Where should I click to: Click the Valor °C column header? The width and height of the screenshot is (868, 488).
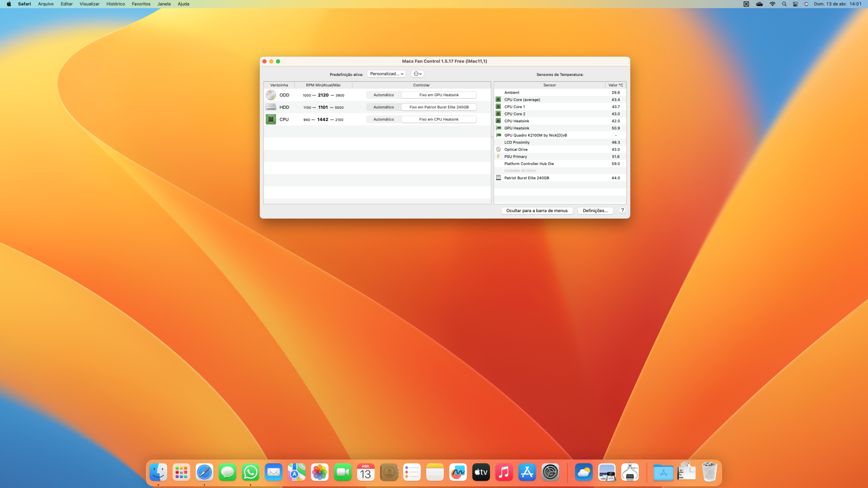(615, 85)
